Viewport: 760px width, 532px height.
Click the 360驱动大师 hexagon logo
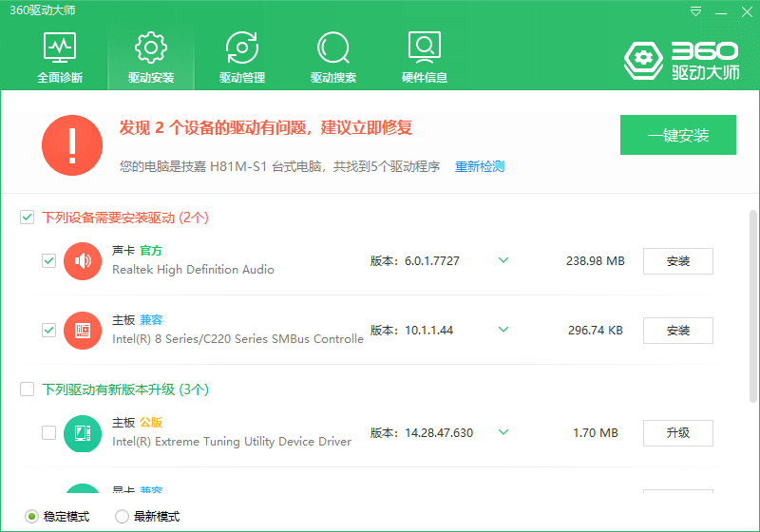click(644, 61)
